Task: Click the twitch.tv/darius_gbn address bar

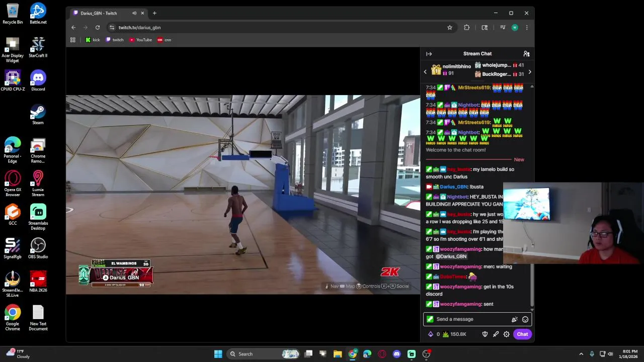Action: [x=277, y=28]
